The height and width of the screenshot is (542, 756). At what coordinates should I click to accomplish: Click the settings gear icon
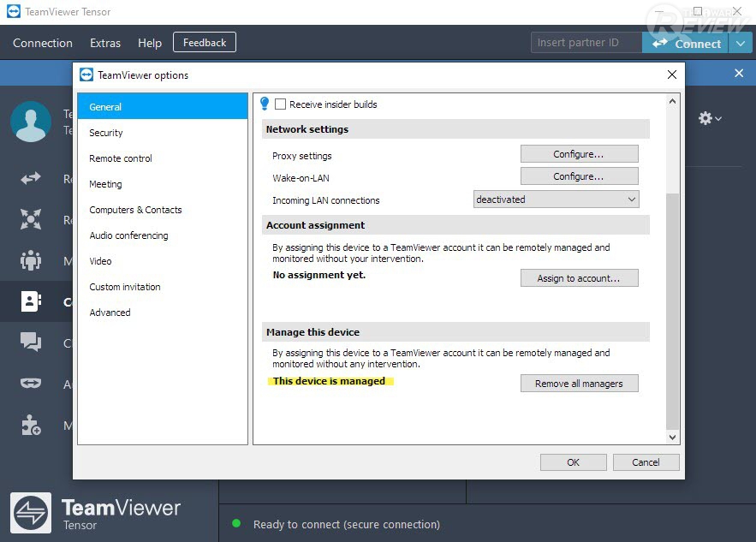pyautogui.click(x=705, y=118)
